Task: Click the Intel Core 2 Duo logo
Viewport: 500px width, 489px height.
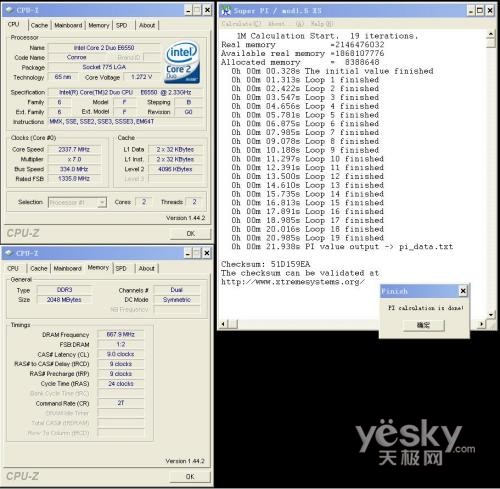Action: click(182, 62)
